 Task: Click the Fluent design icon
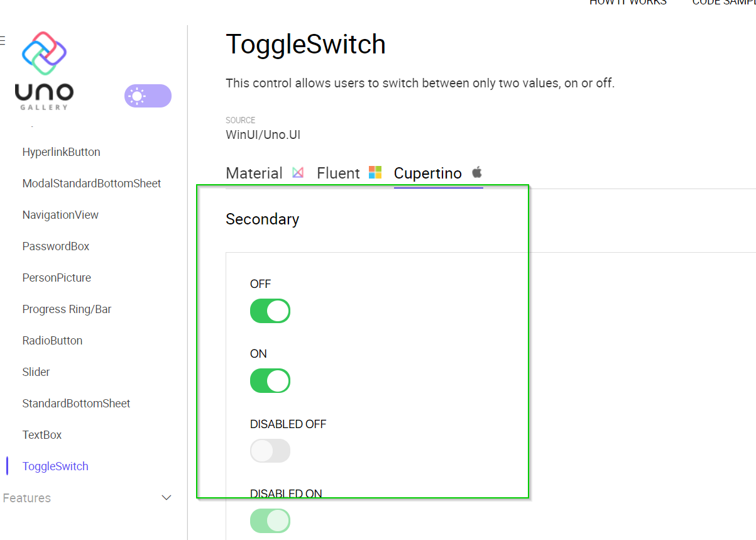[x=375, y=171]
